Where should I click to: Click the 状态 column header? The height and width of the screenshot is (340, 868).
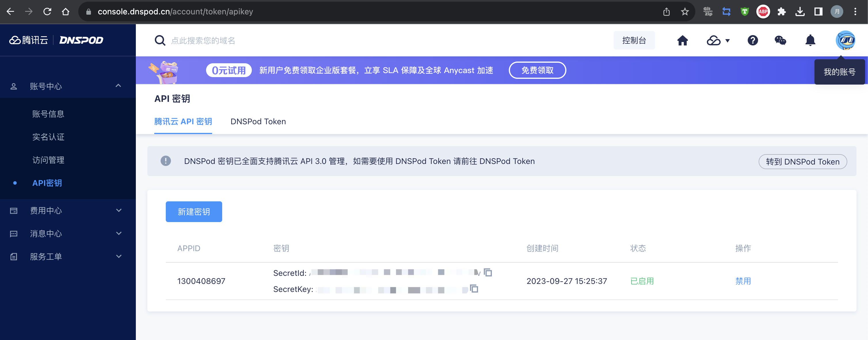coord(638,248)
